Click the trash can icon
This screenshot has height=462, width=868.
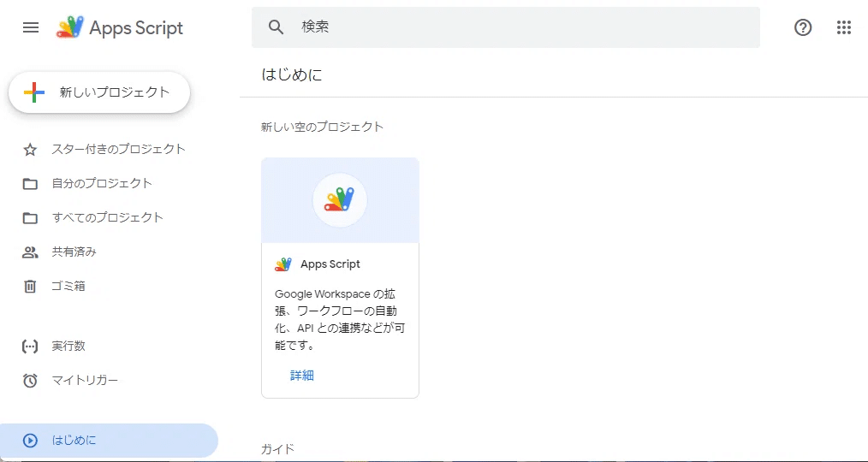(x=30, y=287)
